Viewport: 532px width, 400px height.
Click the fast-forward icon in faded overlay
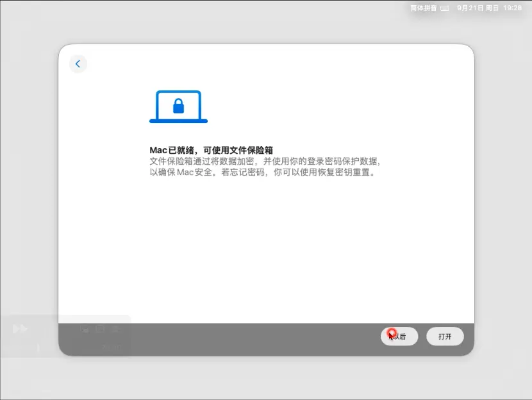(20, 328)
